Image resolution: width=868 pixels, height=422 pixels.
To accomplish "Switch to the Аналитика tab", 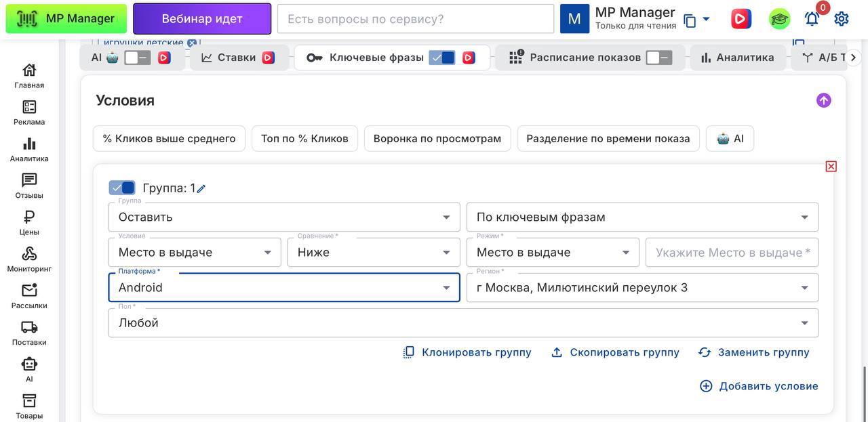I will 738,58.
